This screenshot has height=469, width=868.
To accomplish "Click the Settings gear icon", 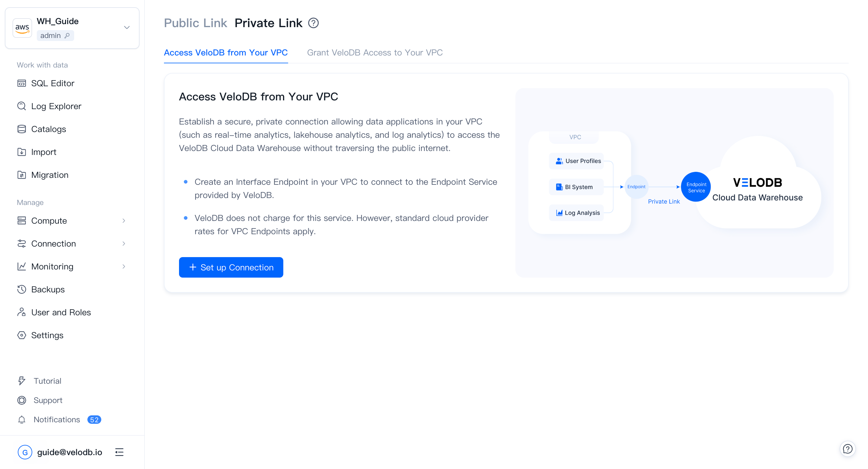I will 22,335.
